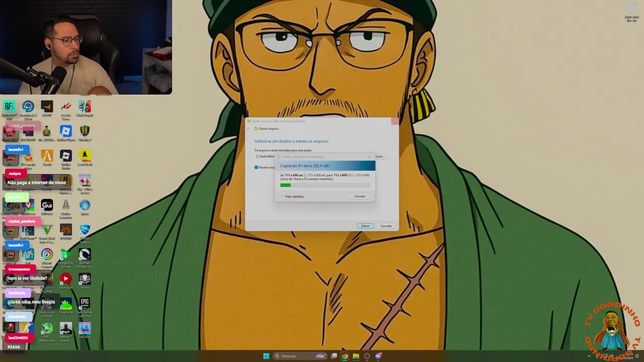The width and height of the screenshot is (644, 362).
Task: Open Discord from the taskbar
Action: [378, 356]
